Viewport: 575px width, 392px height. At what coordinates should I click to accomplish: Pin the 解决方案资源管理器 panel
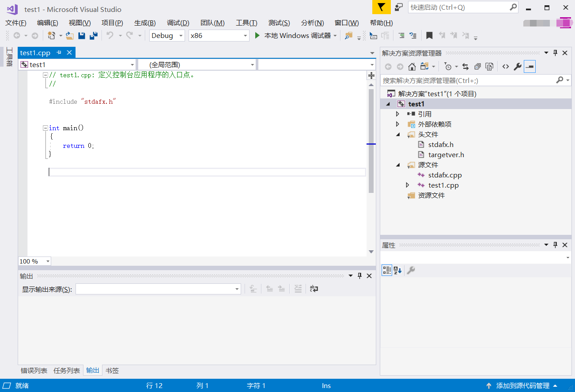(556, 53)
